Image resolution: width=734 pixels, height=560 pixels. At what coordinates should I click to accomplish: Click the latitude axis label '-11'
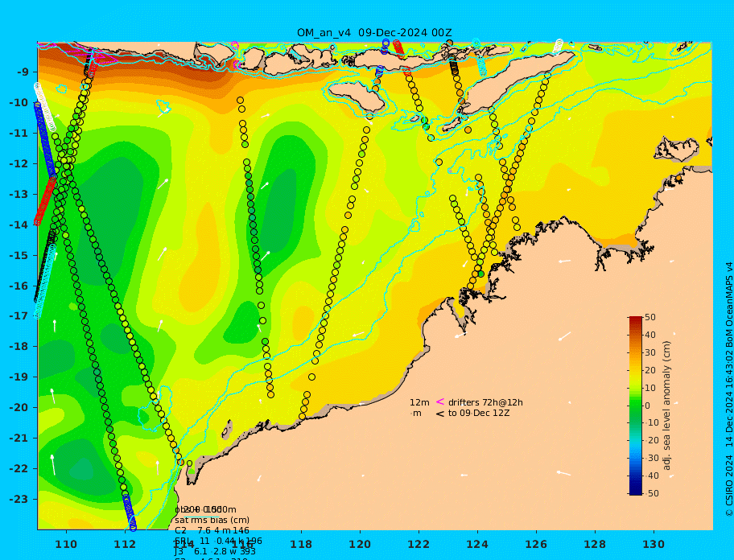(x=19, y=134)
